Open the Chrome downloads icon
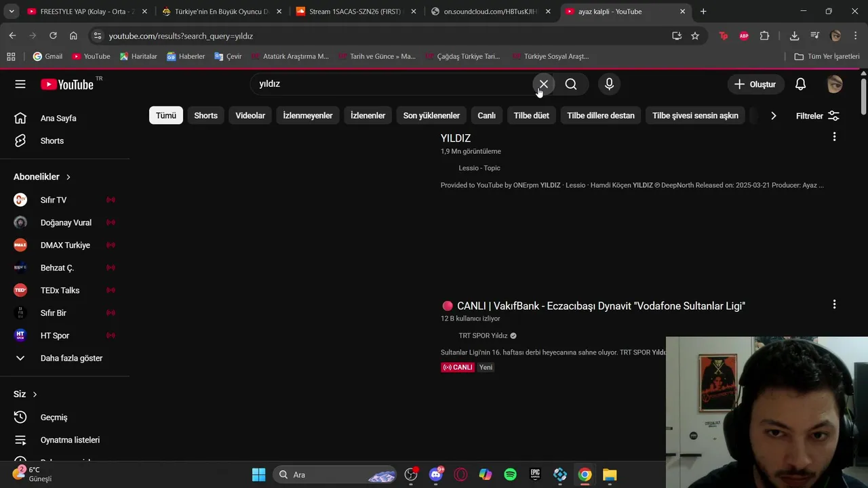Viewport: 868px width, 488px height. click(x=794, y=36)
